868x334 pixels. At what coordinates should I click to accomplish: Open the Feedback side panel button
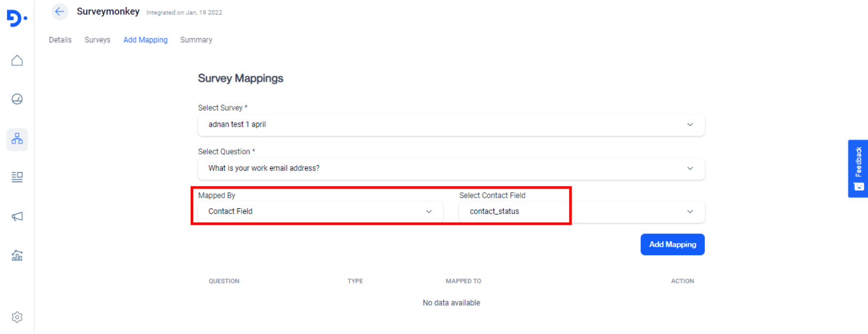pos(858,168)
